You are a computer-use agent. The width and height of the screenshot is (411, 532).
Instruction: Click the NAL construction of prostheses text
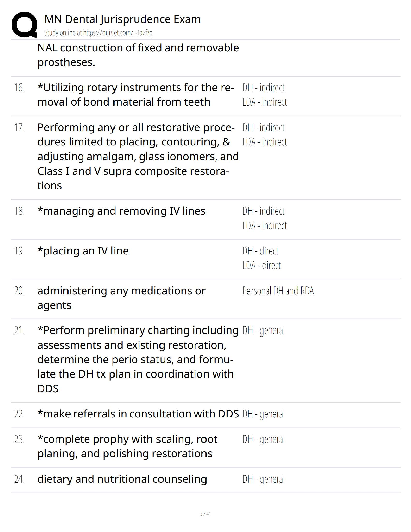pyautogui.click(x=138, y=55)
